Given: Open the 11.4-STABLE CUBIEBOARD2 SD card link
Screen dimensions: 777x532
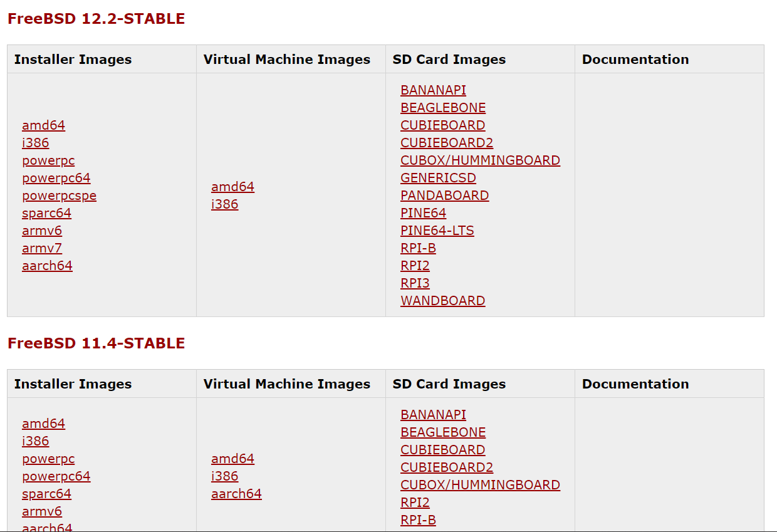Looking at the screenshot, I should tap(447, 467).
